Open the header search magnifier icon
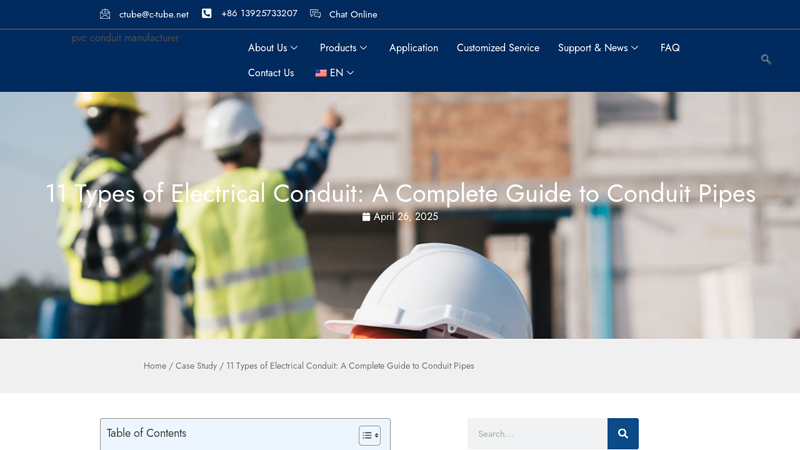 pyautogui.click(x=766, y=59)
